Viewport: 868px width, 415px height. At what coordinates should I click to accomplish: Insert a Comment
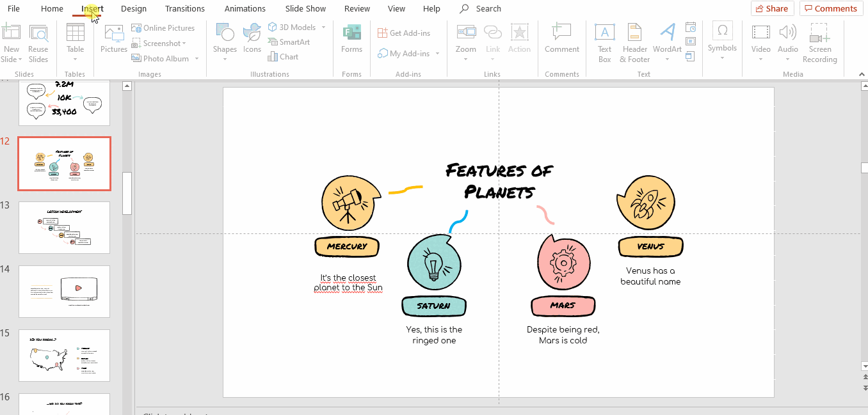[561, 38]
